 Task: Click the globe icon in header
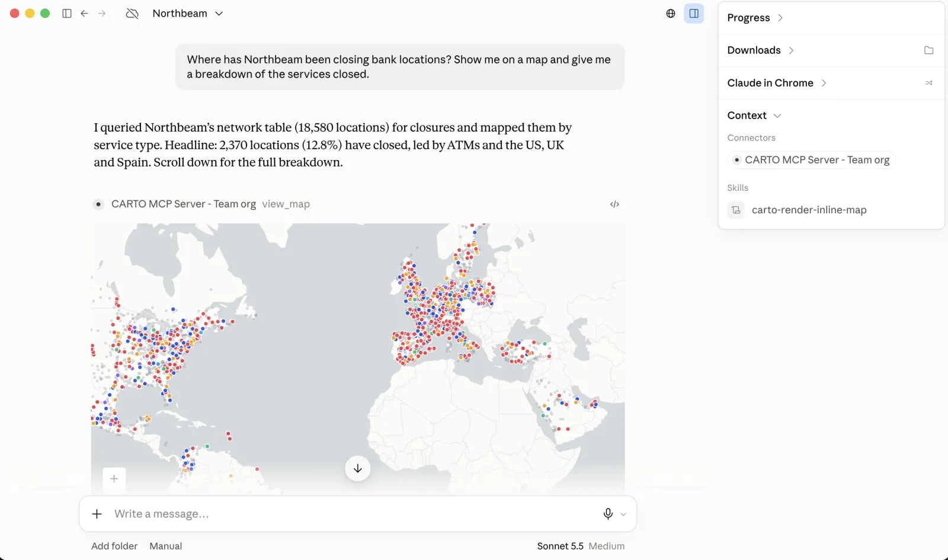point(671,14)
